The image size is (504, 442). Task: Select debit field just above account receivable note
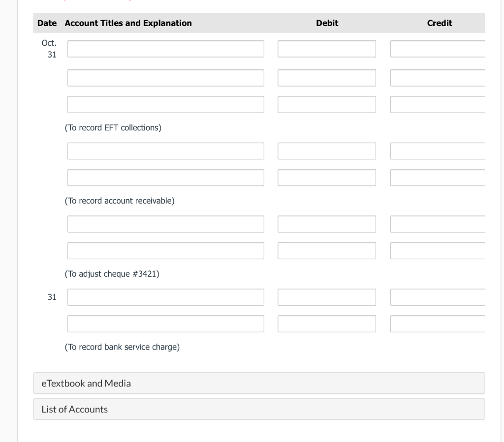click(x=327, y=177)
